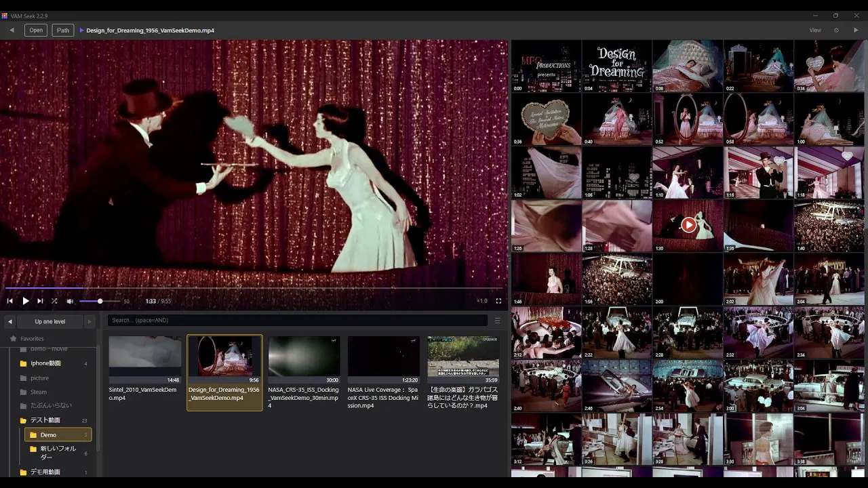Select the Demo folder
Screen dimensions: 868x488
(58, 434)
